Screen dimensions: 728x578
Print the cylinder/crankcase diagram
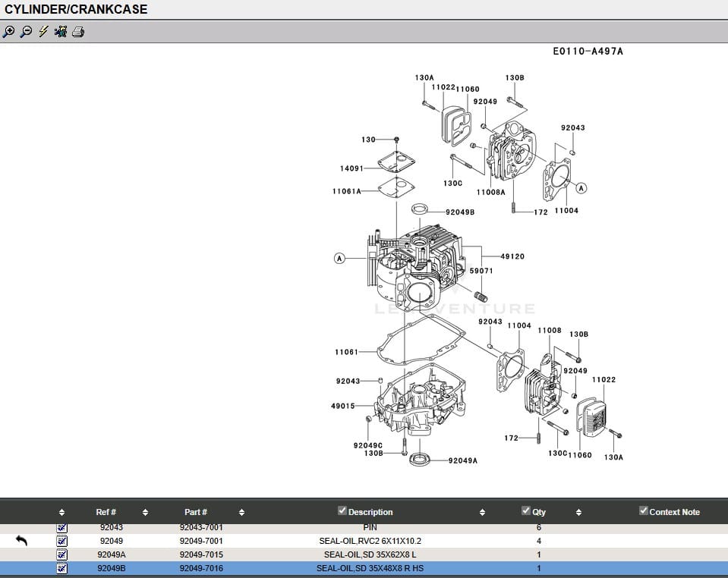[x=78, y=32]
